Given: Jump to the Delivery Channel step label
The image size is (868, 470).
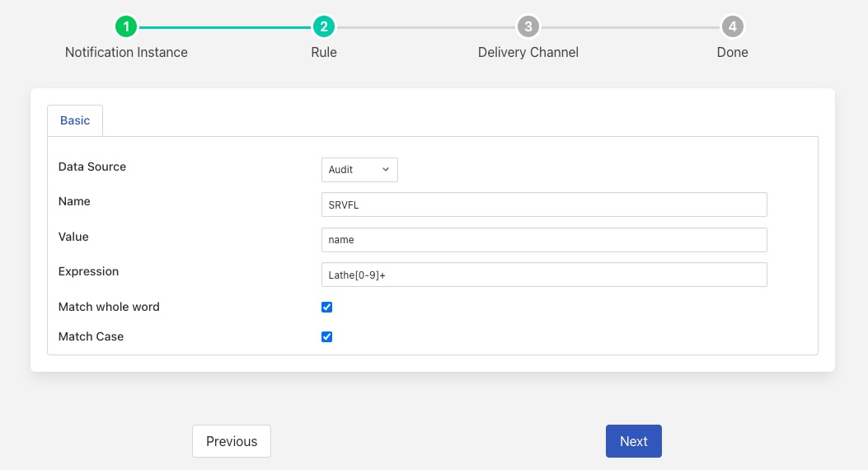Looking at the screenshot, I should [x=528, y=52].
